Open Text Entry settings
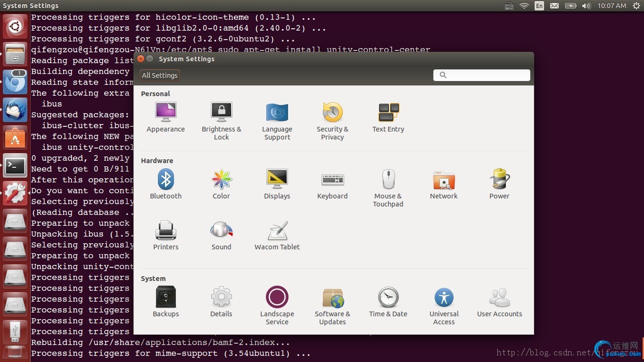 point(388,118)
